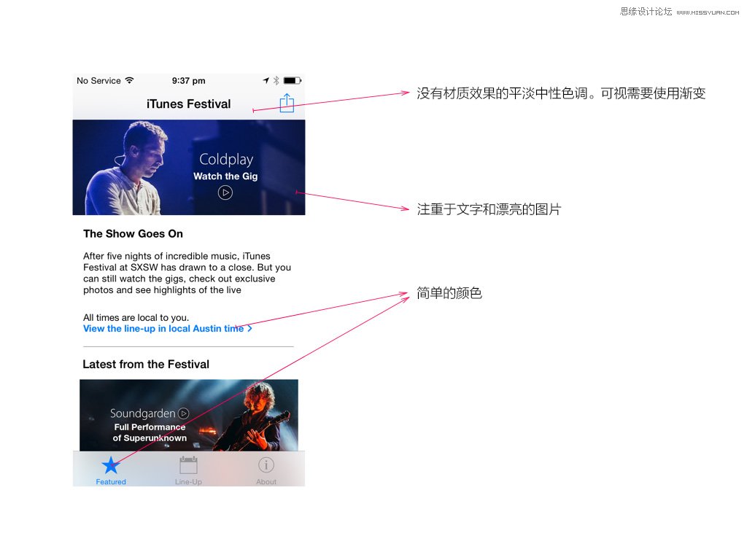Click the 'iTunes Festival' title
The width and height of the screenshot is (747, 560).
(189, 104)
